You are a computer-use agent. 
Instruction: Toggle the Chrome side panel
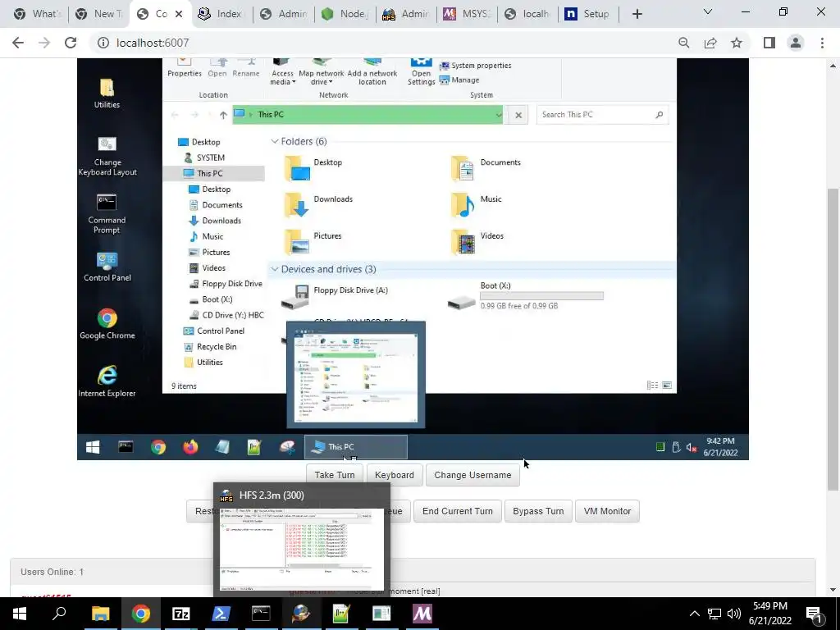click(x=769, y=43)
